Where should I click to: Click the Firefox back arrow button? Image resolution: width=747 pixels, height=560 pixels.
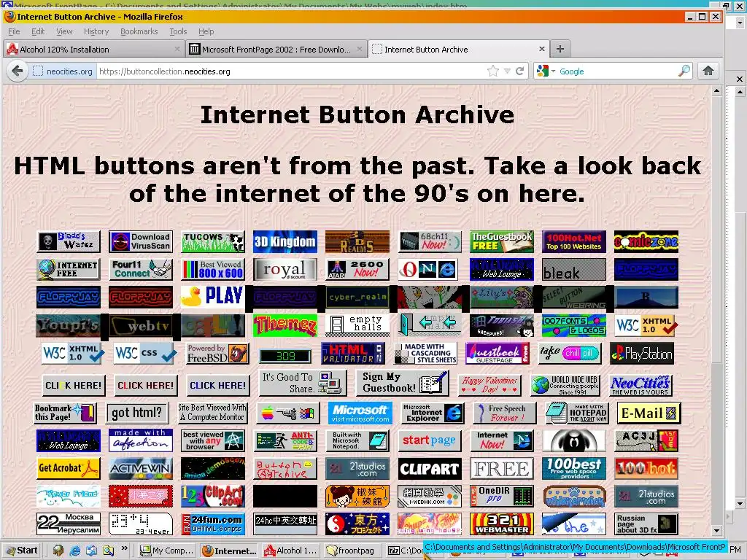point(18,71)
